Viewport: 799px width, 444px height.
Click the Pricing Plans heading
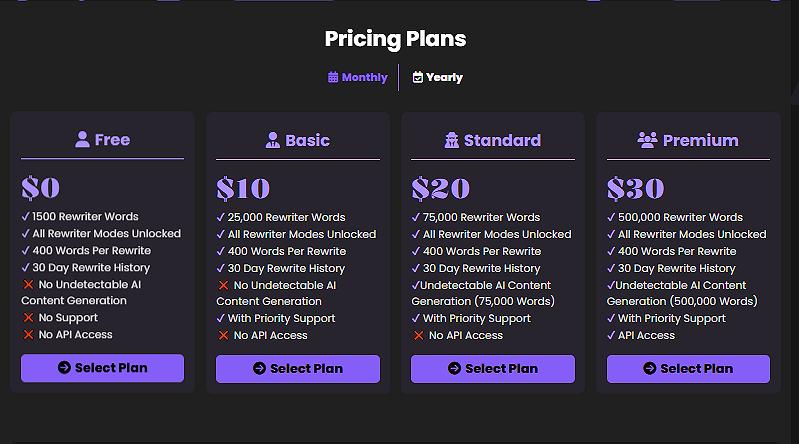click(395, 39)
